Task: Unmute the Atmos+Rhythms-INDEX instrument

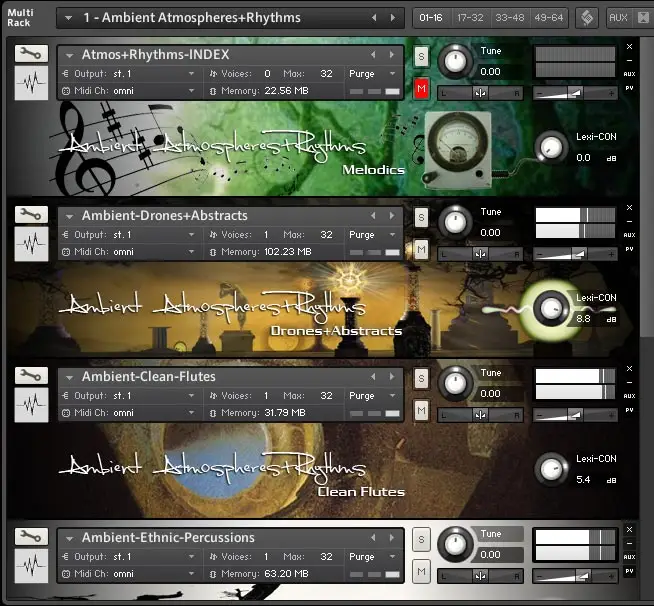Action: [x=421, y=88]
